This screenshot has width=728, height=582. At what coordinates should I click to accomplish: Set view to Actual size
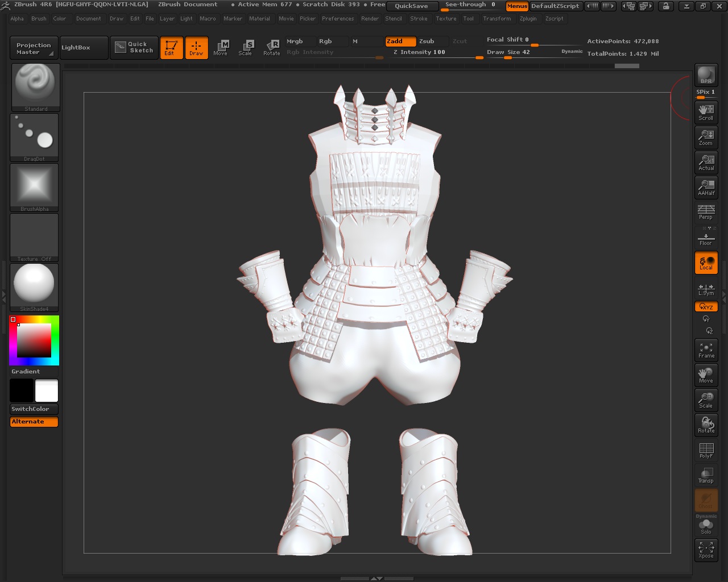click(x=706, y=163)
